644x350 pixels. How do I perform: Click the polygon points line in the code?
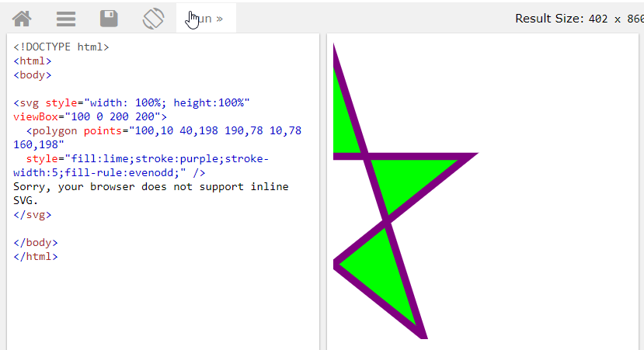click(164, 130)
